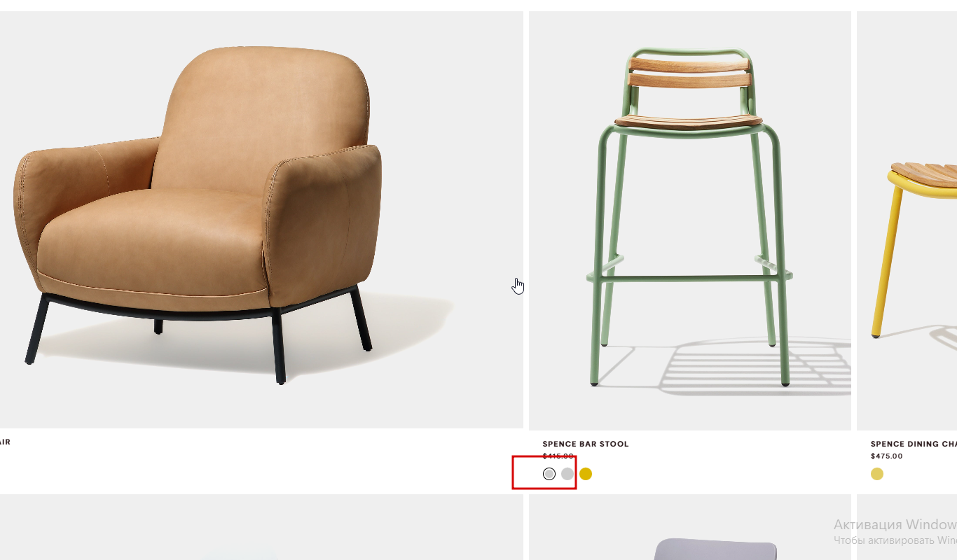This screenshot has width=957, height=560.
Task: Open the product tile below Spence Dining Chair
Action: pyautogui.click(x=907, y=527)
